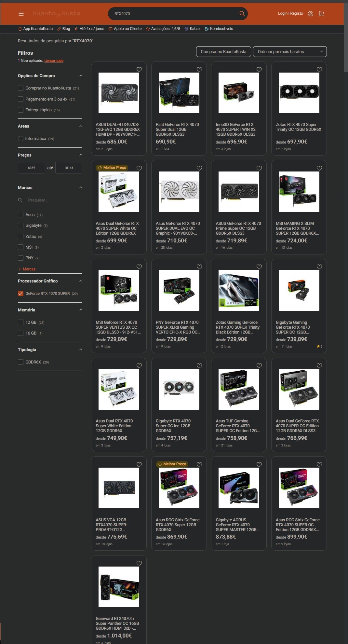The width and height of the screenshot is (348, 644).
Task: Check the Zotac brand filter
Action: pos(20,237)
